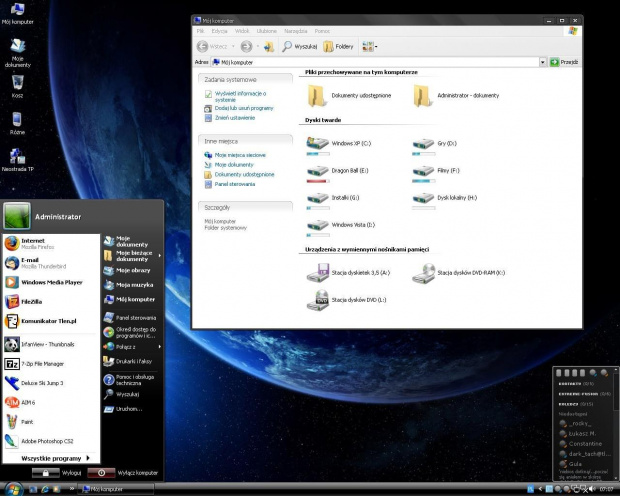
Task: Click Dodaj lub usuń programy link
Action: click(244, 108)
